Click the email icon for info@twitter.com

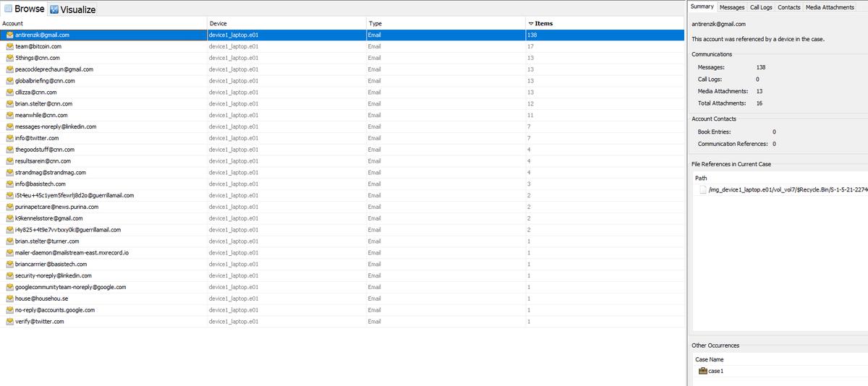pos(9,138)
